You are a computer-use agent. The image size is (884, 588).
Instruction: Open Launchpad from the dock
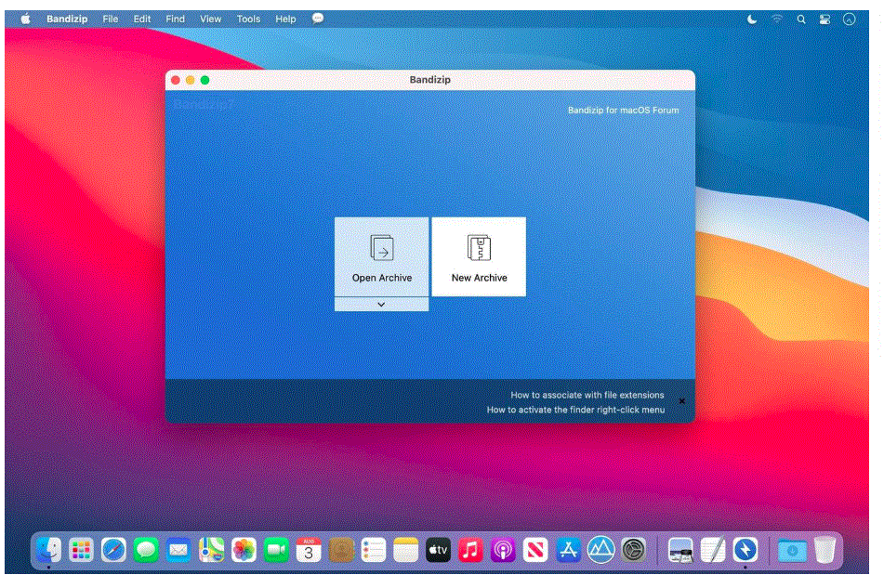click(x=81, y=550)
